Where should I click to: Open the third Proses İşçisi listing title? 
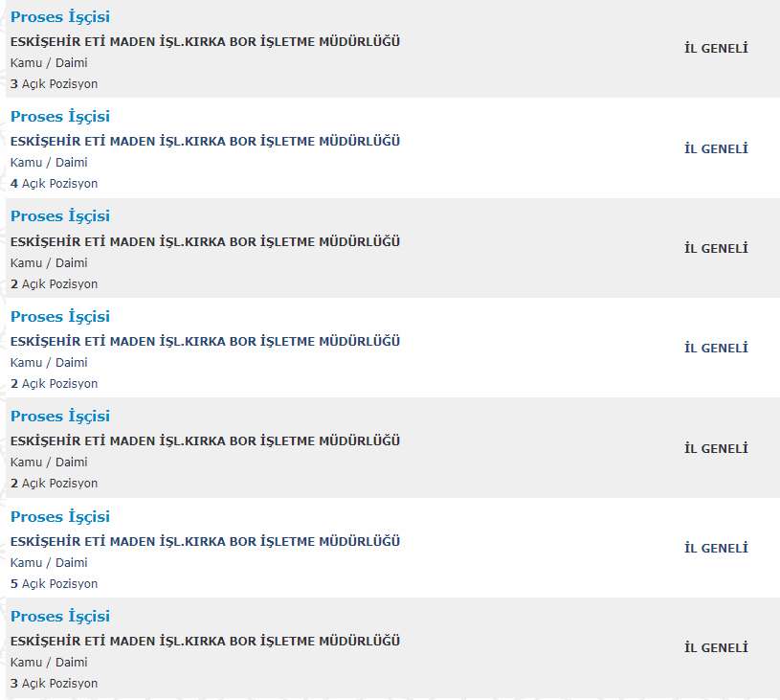point(59,216)
